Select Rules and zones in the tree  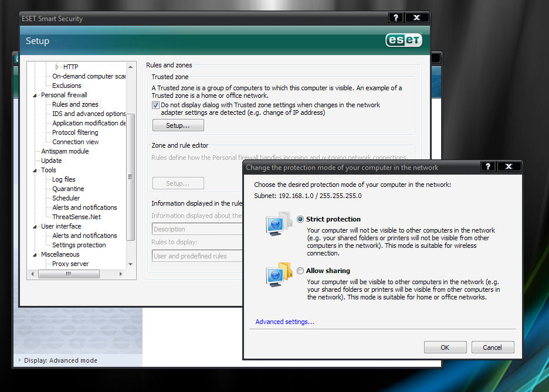point(75,104)
